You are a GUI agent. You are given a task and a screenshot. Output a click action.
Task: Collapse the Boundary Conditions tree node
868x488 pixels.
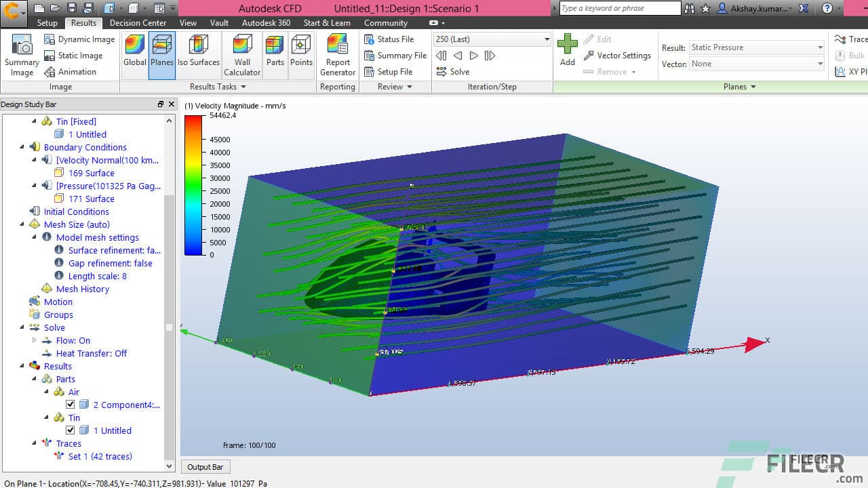[x=22, y=147]
